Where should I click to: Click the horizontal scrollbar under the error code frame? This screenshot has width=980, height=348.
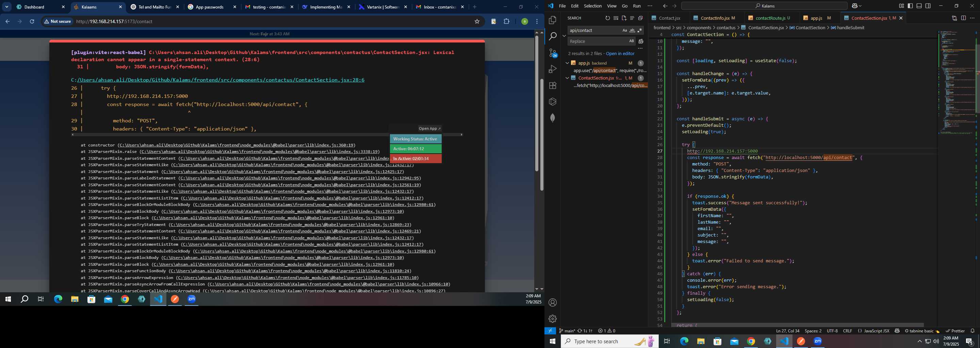(x=267, y=135)
